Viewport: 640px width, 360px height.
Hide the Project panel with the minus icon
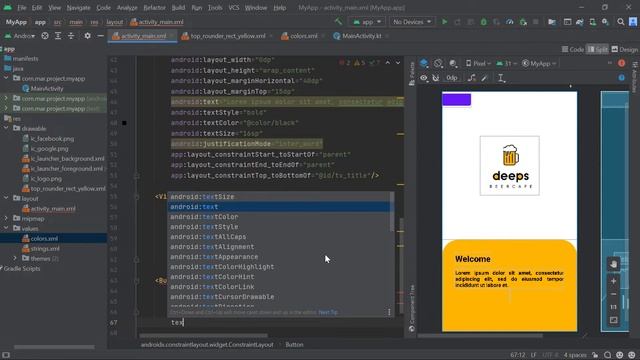(100, 36)
